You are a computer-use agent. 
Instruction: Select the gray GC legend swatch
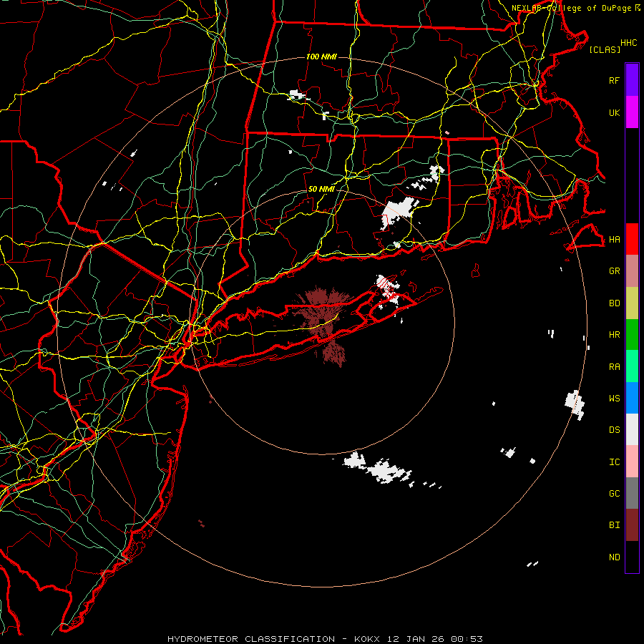(x=632, y=493)
